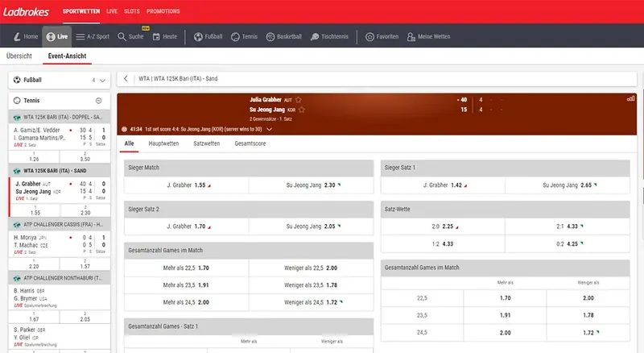Viewport: 644px width, 353px height.
Task: Click Tennis ball icon in sidebar
Action: (17, 101)
